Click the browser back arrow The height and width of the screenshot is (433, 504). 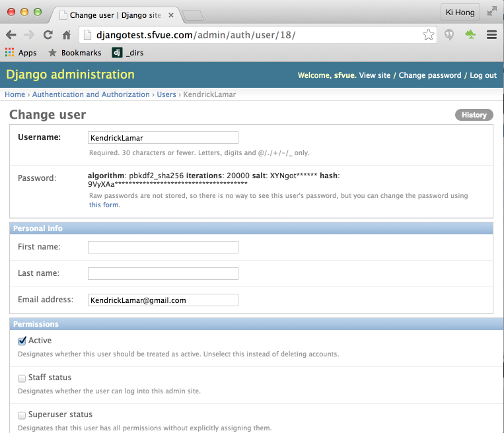tap(11, 35)
